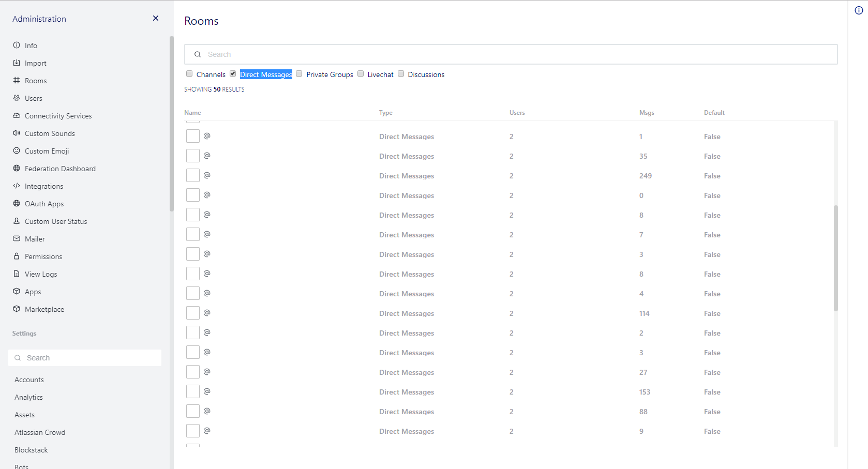868x469 pixels.
Task: Click the Custom Emoji smiley icon
Action: point(17,150)
